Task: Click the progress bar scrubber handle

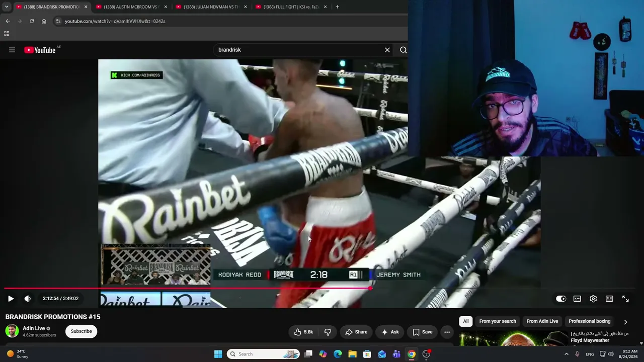Action: [x=371, y=288]
